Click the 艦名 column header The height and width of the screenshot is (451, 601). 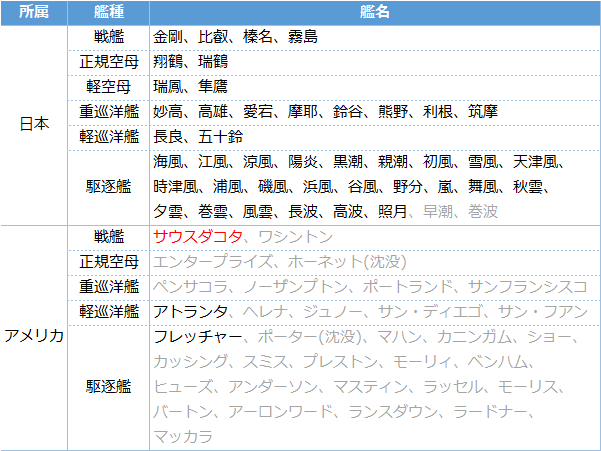[374, 13]
